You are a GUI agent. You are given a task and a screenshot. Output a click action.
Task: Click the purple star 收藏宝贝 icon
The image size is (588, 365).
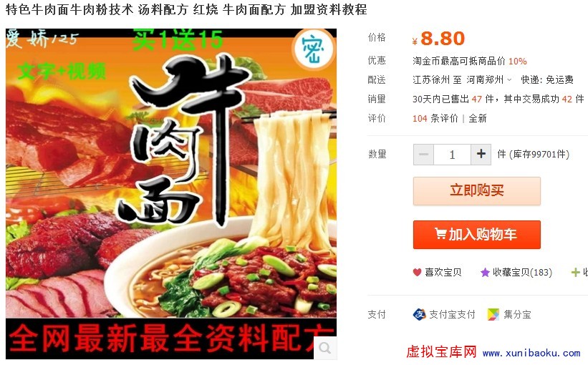click(485, 273)
